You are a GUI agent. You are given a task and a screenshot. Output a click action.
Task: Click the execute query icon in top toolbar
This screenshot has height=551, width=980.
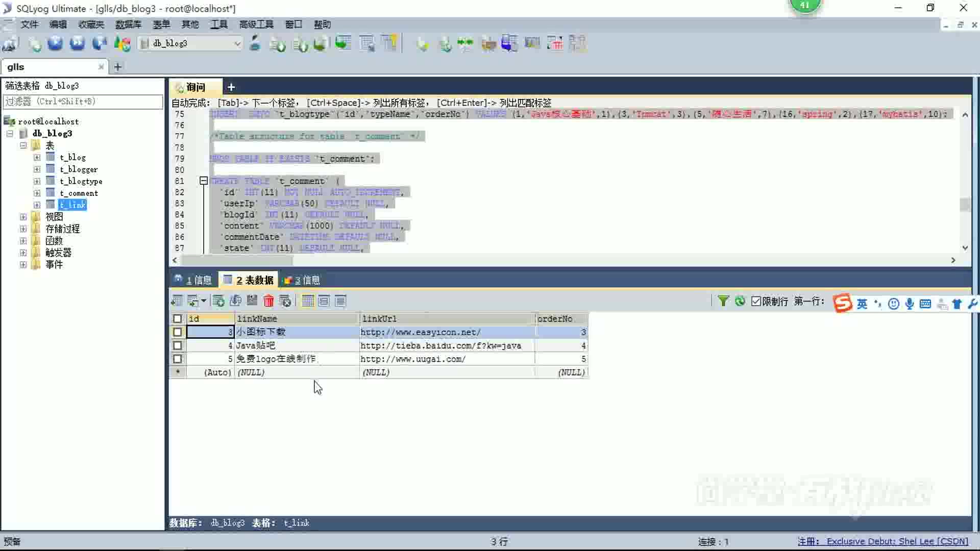(56, 43)
